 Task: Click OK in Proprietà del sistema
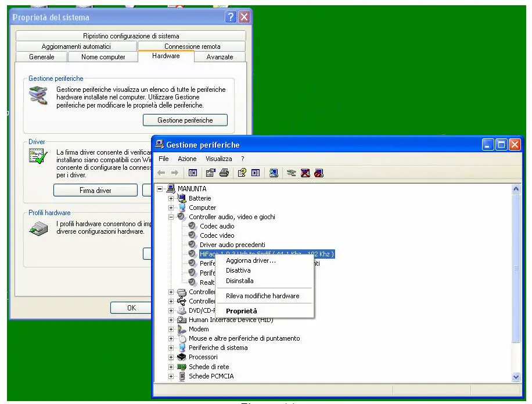pos(132,308)
